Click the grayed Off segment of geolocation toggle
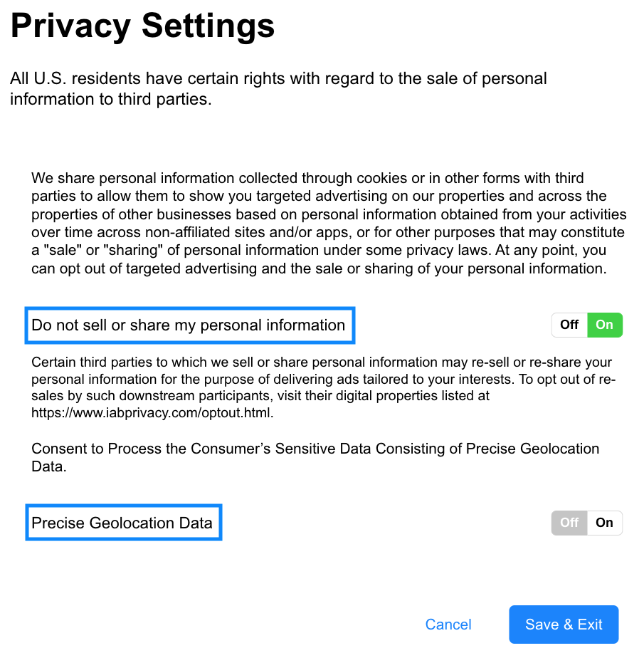The height and width of the screenshot is (653, 644). click(569, 523)
